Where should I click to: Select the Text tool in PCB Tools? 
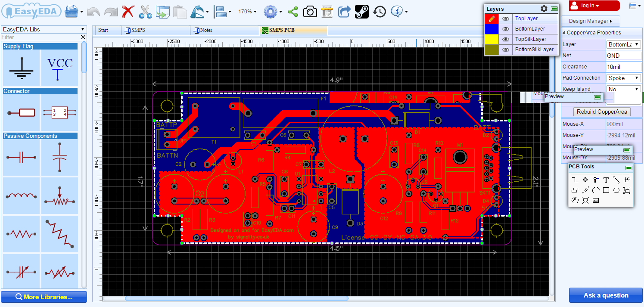point(606,180)
